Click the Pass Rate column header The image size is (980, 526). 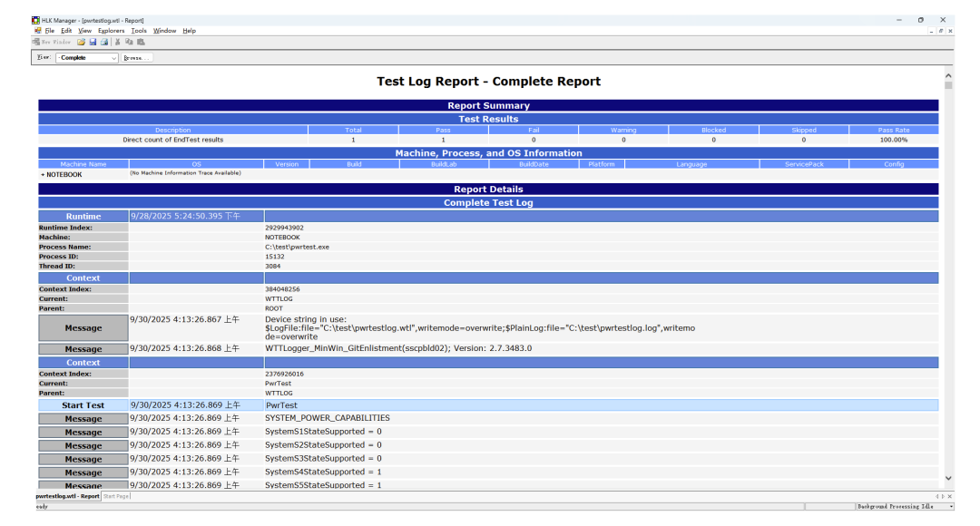[894, 130]
